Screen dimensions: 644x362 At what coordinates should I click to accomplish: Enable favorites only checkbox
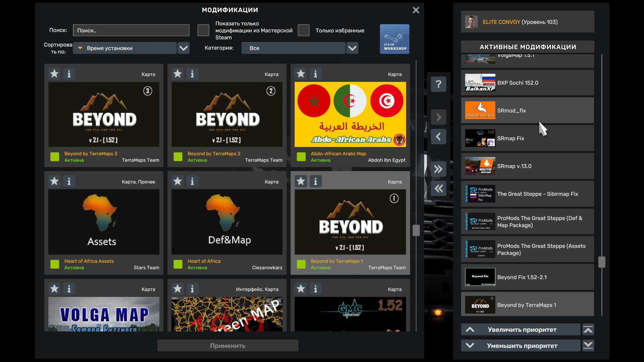[x=303, y=30]
